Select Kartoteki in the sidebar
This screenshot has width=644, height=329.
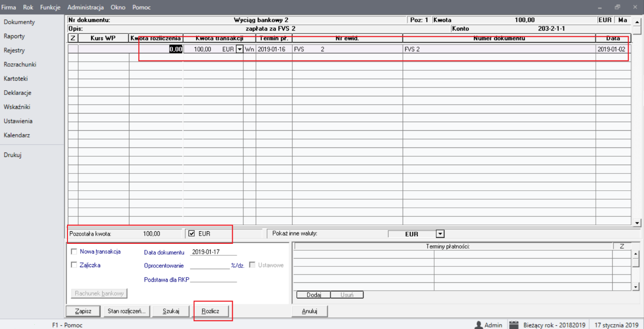tap(16, 79)
